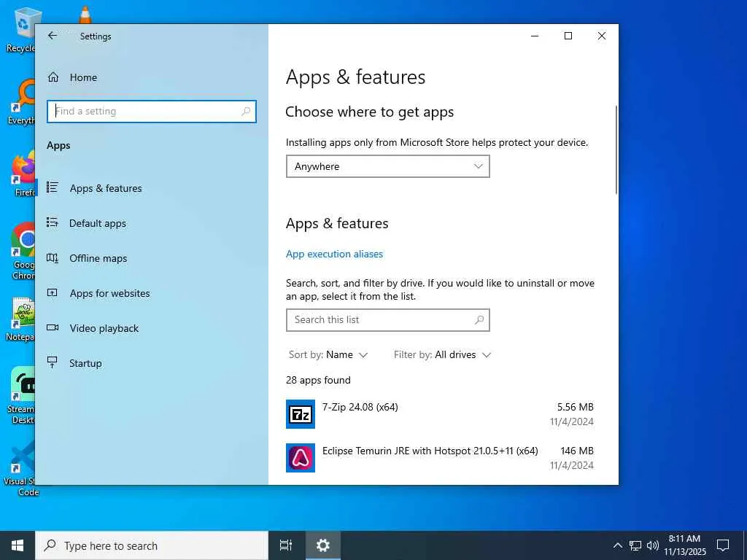Image resolution: width=747 pixels, height=560 pixels.
Task: Focus the Find a setting search box
Action: (x=152, y=112)
